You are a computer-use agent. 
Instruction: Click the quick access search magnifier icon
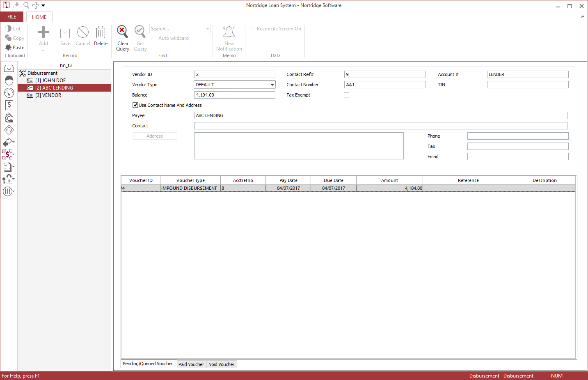click(x=26, y=5)
